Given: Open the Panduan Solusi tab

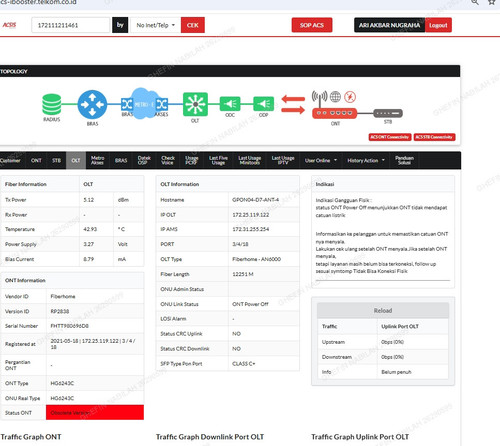Looking at the screenshot, I should pyautogui.click(x=404, y=160).
